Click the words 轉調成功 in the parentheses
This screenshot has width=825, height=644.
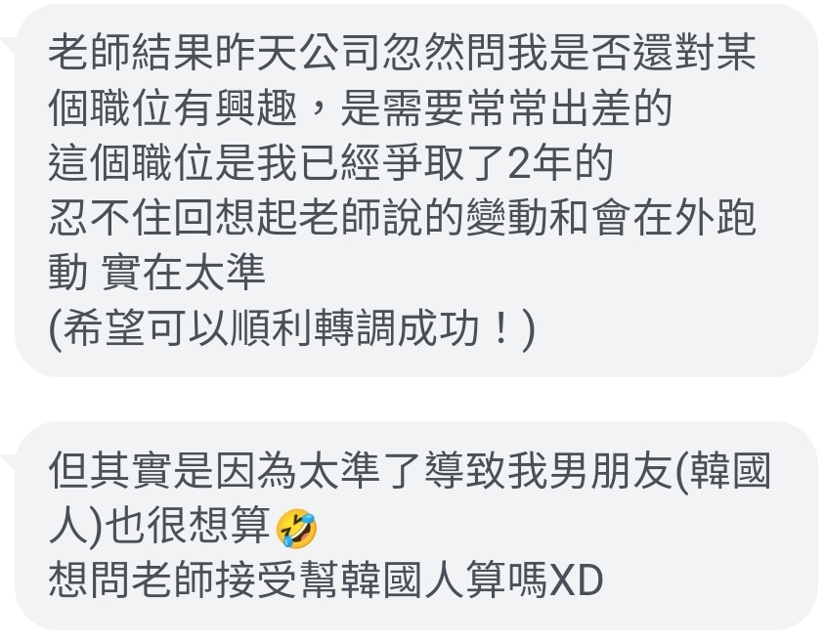tap(396, 328)
